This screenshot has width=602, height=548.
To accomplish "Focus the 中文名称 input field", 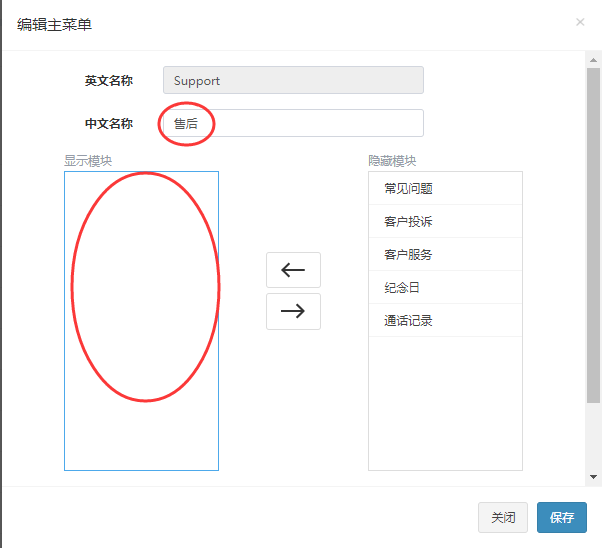I will click(x=293, y=123).
